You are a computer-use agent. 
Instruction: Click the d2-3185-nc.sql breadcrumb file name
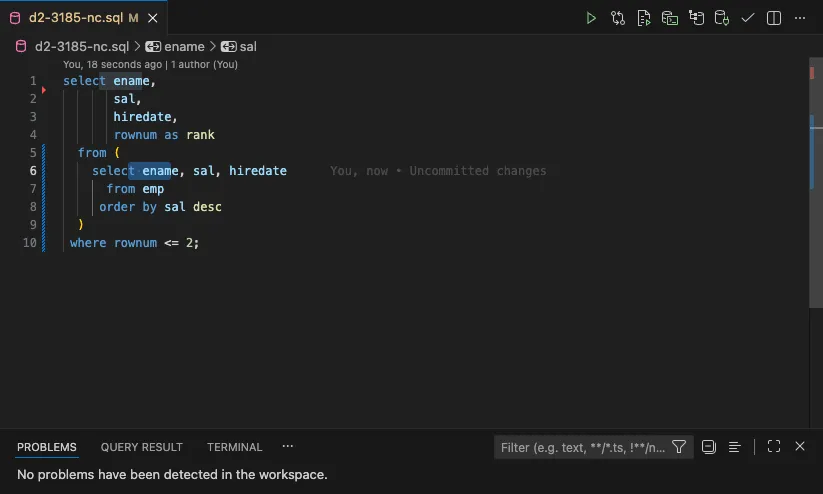coord(80,46)
